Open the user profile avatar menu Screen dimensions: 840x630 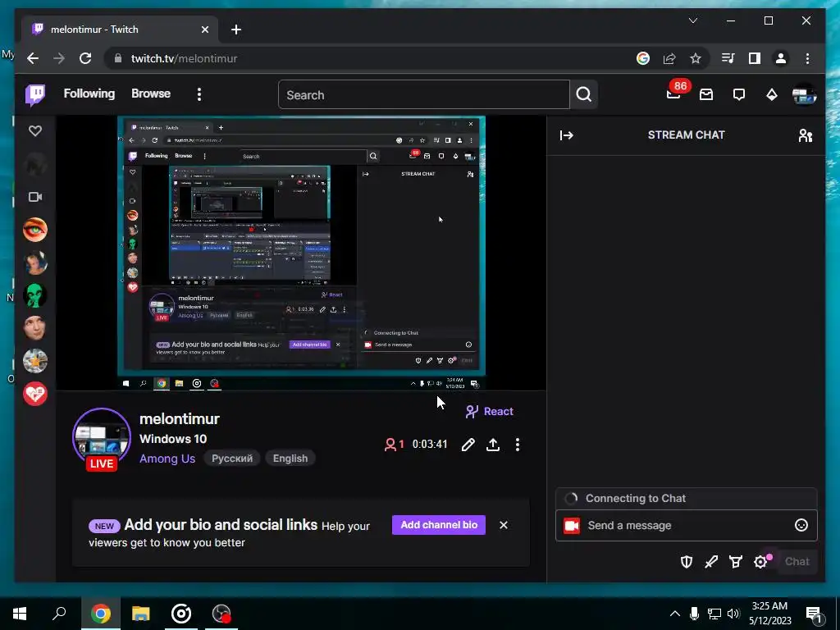[x=804, y=95]
